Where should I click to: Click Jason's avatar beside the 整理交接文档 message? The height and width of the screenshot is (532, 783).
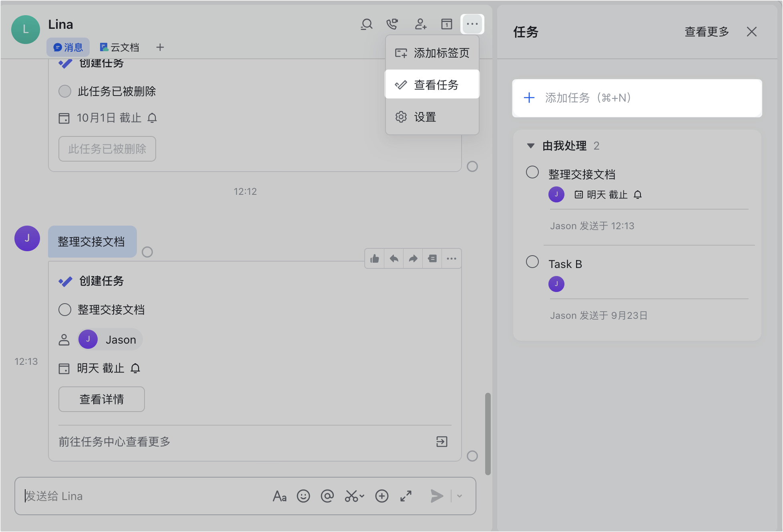coord(27,238)
